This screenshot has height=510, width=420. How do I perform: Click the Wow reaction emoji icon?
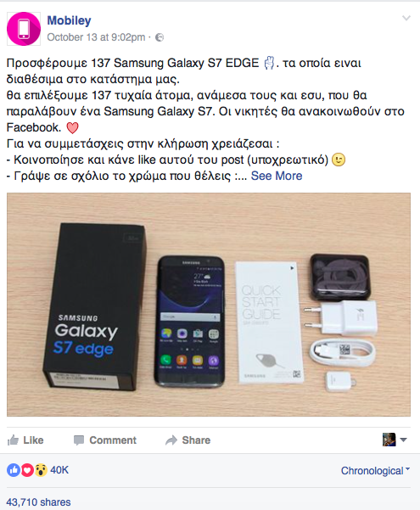tap(41, 470)
